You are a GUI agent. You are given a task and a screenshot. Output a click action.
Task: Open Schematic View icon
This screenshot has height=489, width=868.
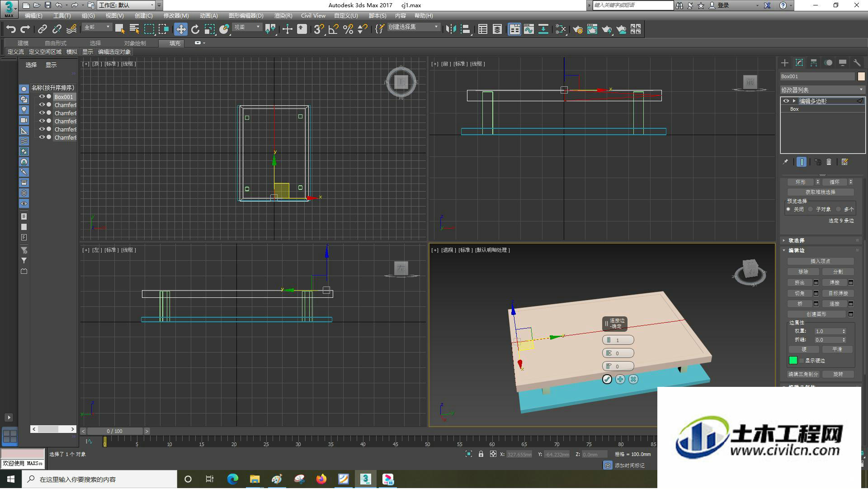543,29
